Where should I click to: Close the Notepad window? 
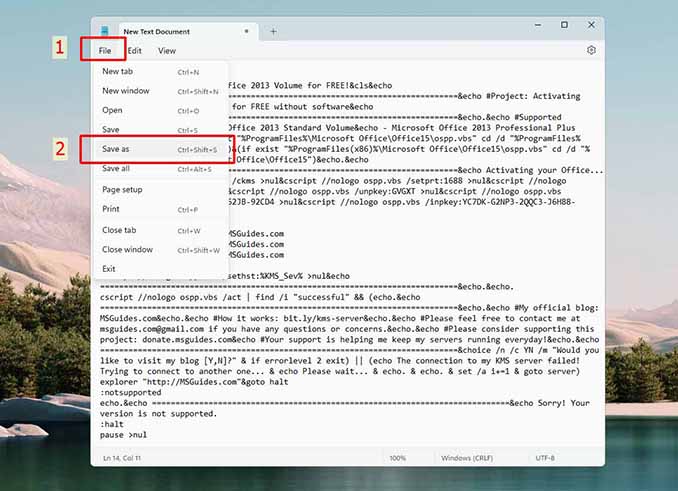pos(591,25)
